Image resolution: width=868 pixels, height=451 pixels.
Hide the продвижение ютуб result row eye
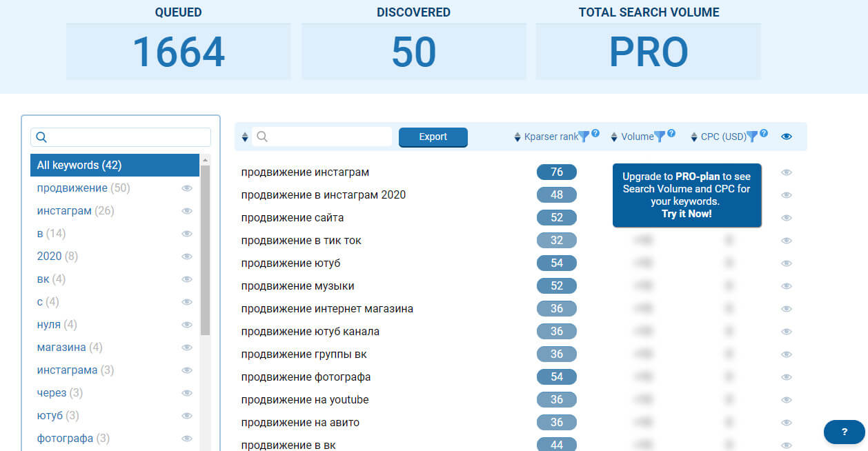(787, 263)
